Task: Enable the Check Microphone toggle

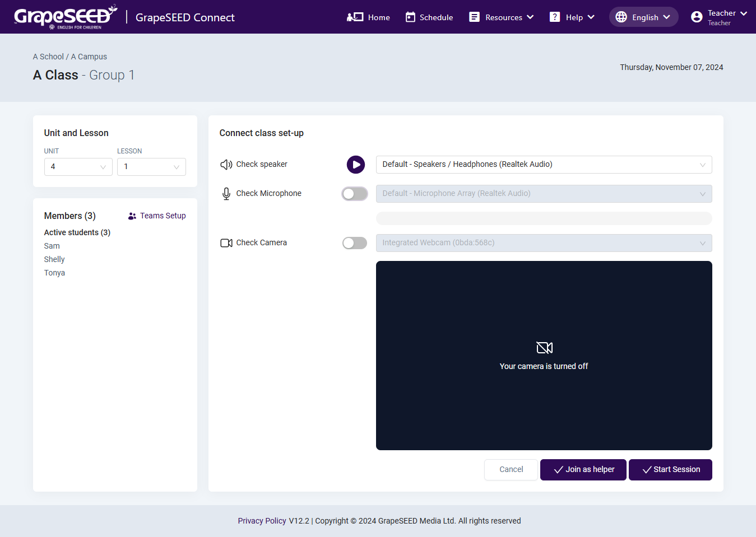Action: click(x=355, y=194)
